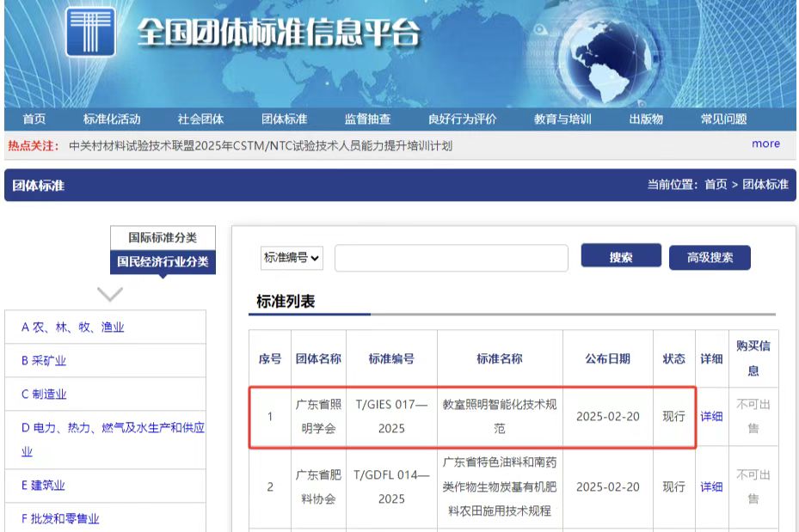Select category C 制造业
This screenshot has height=532, width=799.
click(x=44, y=394)
